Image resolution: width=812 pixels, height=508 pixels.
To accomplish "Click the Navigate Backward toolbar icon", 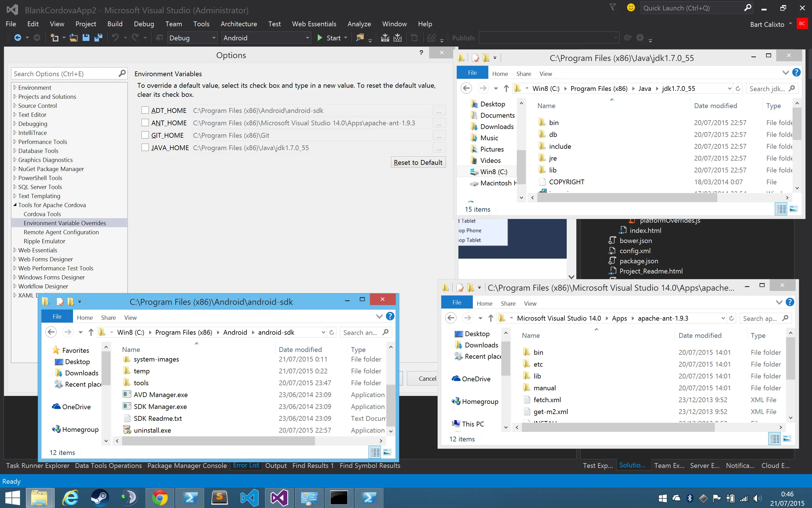I will pyautogui.click(x=17, y=38).
